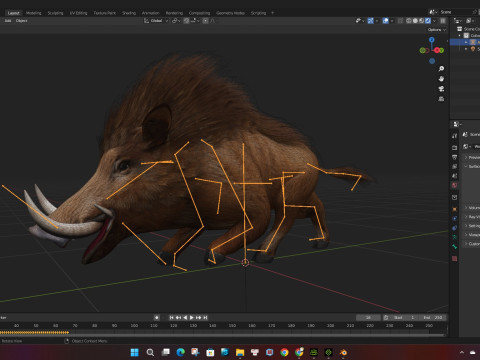Click the red X axis on navigation gizmo

pos(437,50)
